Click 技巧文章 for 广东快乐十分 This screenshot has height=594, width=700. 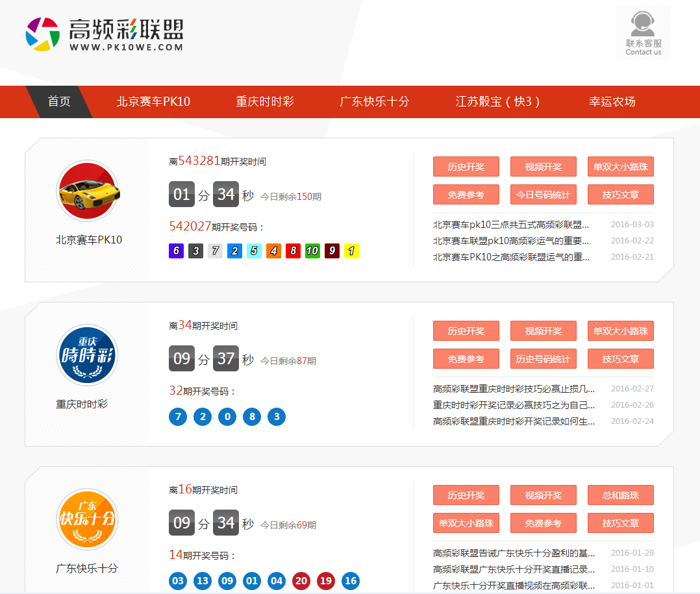(621, 523)
